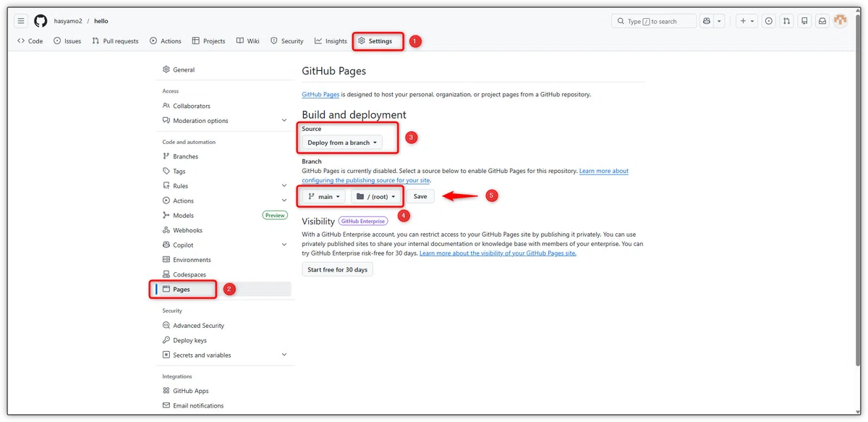
Task: Expand the Actions settings section
Action: pyautogui.click(x=225, y=201)
